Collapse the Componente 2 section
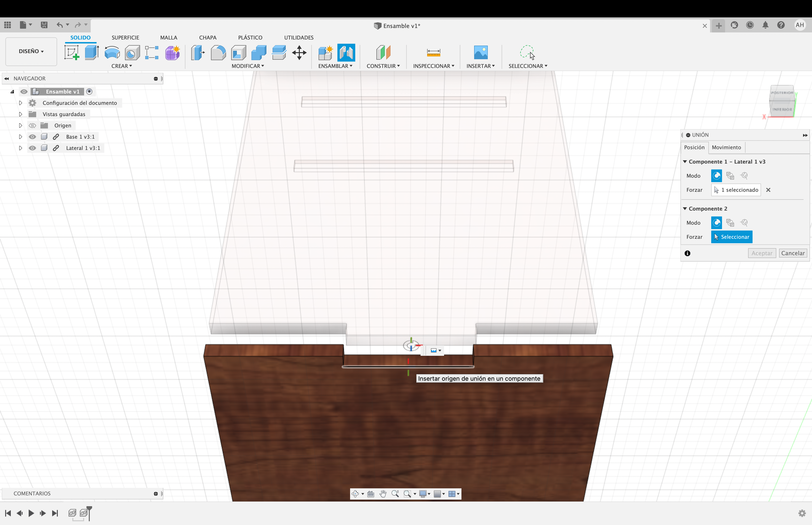This screenshot has height=525, width=812. [685, 209]
